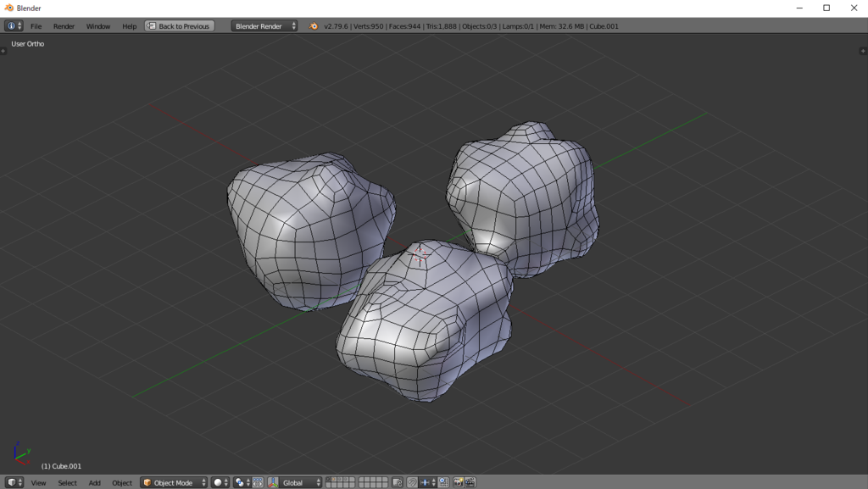
Task: Toggle the 3D transform manipulator axes icon
Action: coord(273,482)
